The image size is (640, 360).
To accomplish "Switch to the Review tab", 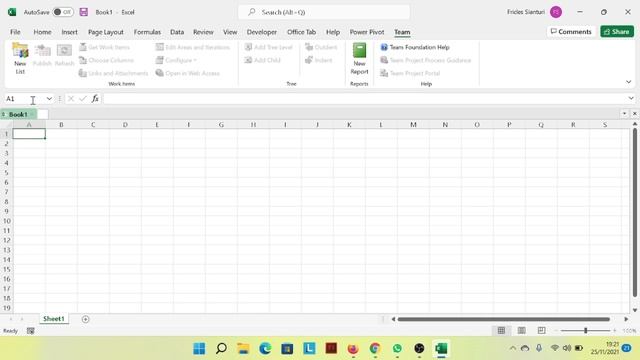I will coord(203,32).
